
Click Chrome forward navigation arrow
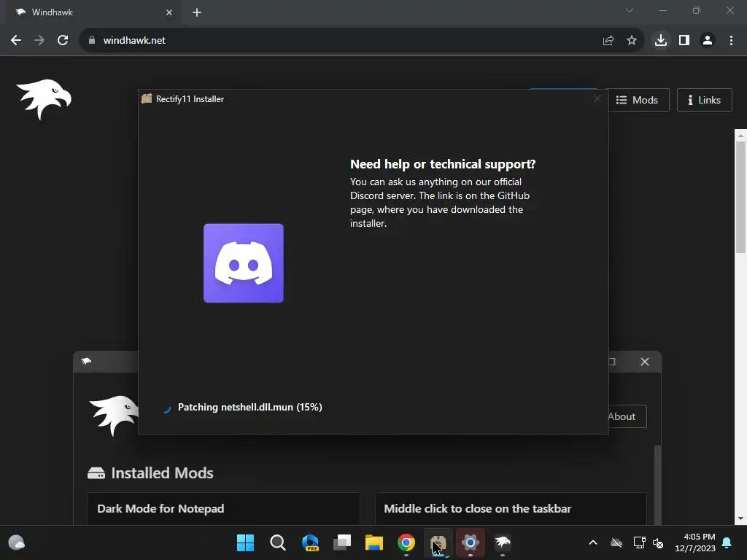[x=39, y=41]
